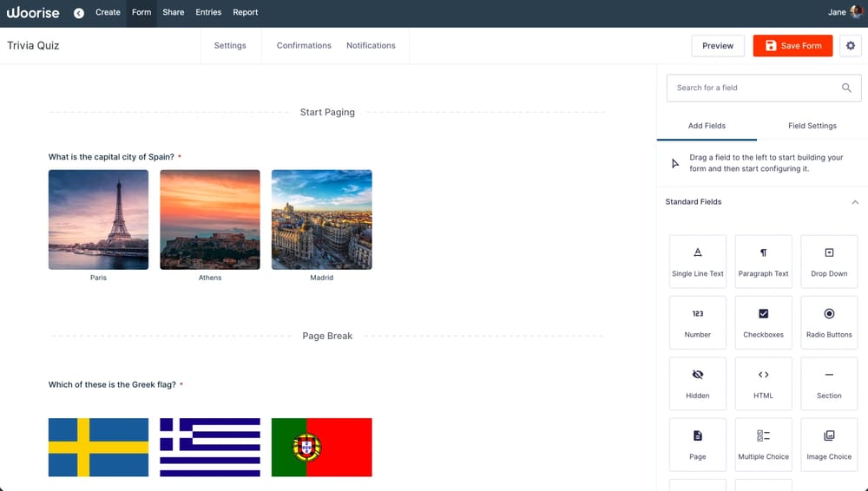
Task: Select the Madrid image choice
Action: click(x=321, y=219)
